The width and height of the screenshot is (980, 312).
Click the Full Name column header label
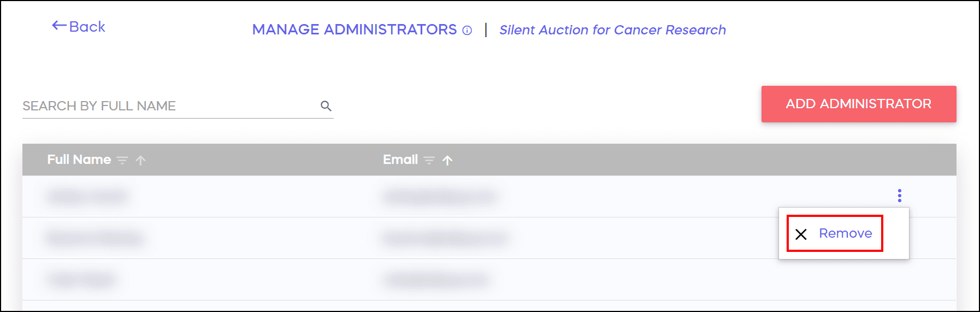pyautogui.click(x=79, y=160)
